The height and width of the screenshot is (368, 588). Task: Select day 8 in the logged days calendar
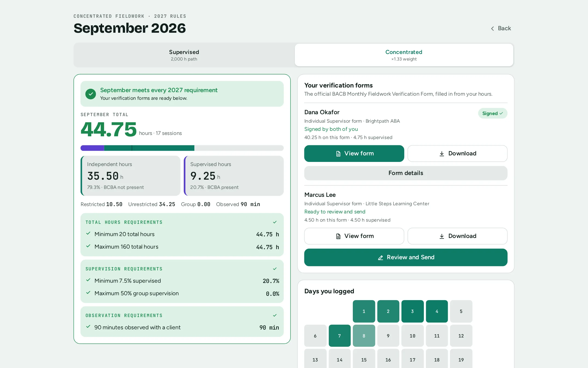click(x=364, y=336)
